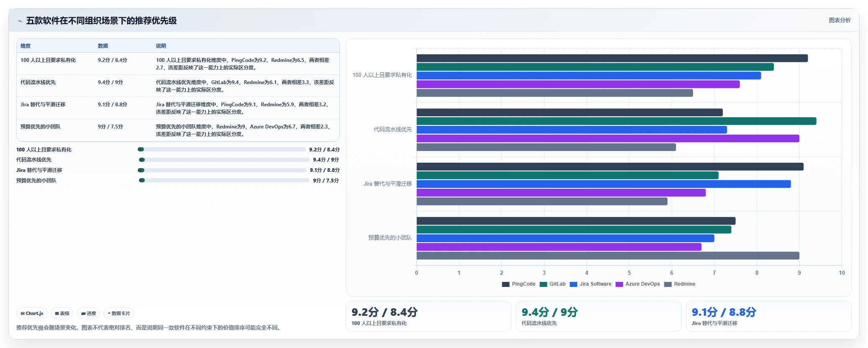
Task: Open the 9.4分 / 9分 data card
Action: [x=598, y=316]
